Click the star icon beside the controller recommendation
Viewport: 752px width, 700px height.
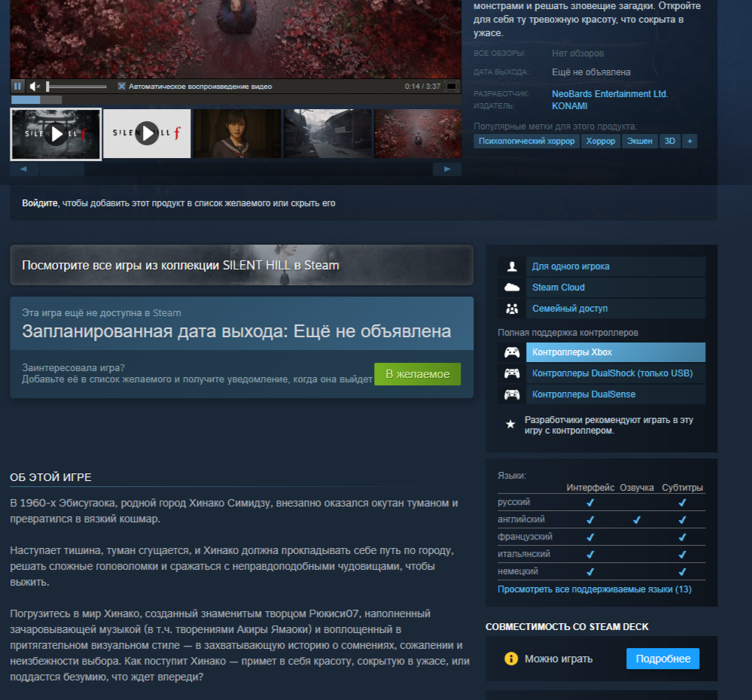tap(510, 425)
